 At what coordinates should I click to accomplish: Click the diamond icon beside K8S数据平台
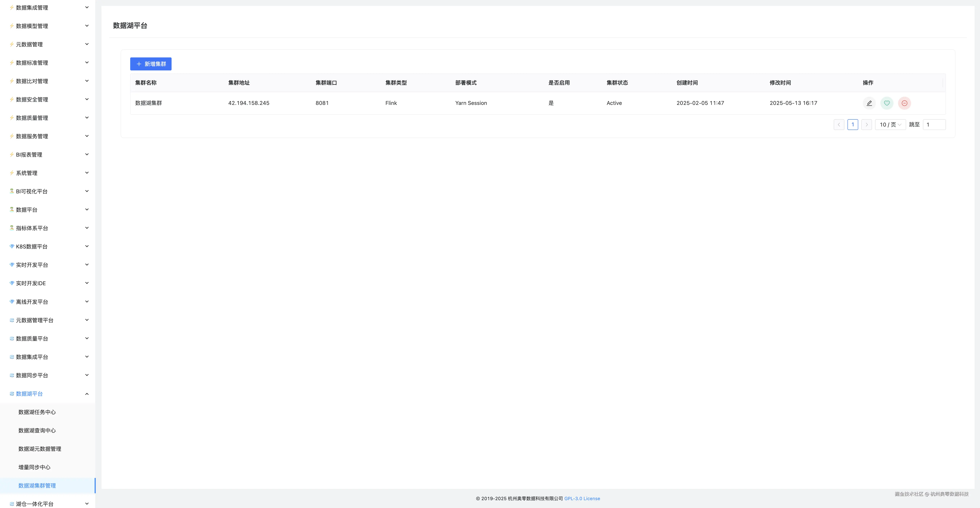pos(12,246)
